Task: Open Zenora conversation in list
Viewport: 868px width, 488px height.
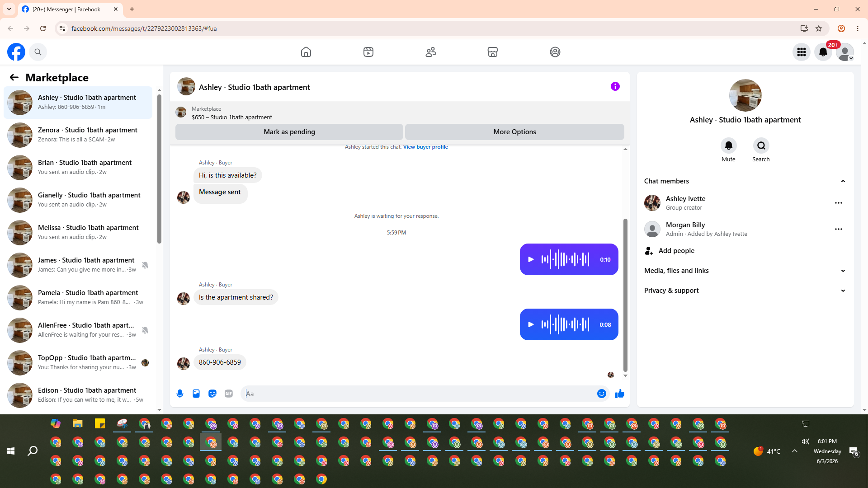Action: [78, 135]
